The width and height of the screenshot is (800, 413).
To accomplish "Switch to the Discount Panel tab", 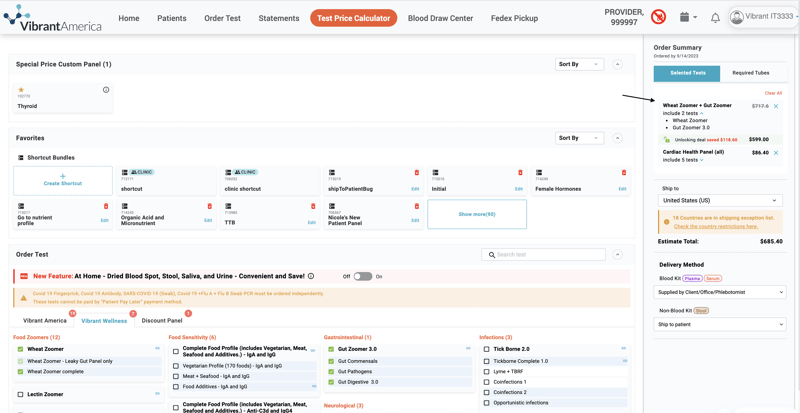I will click(x=161, y=321).
